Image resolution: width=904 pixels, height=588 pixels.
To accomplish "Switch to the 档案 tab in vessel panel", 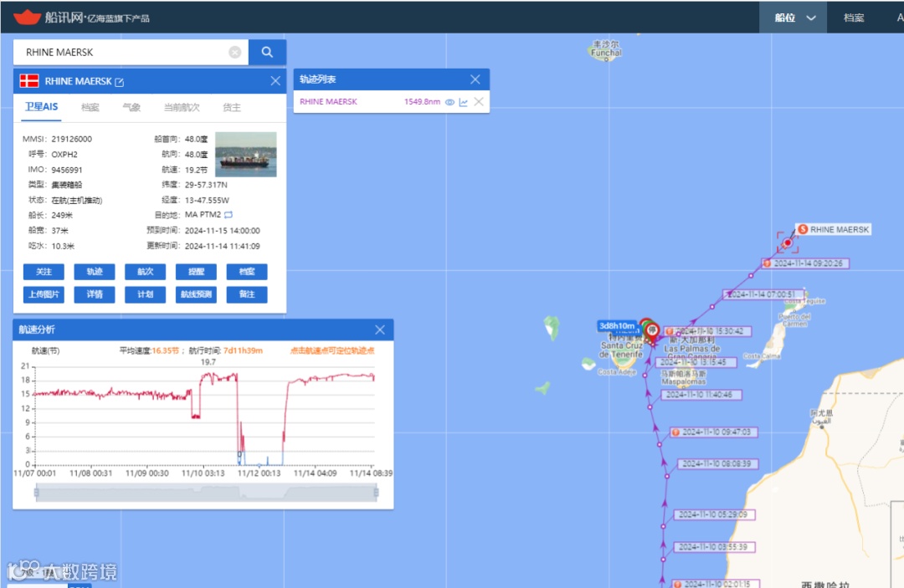I will coord(90,108).
